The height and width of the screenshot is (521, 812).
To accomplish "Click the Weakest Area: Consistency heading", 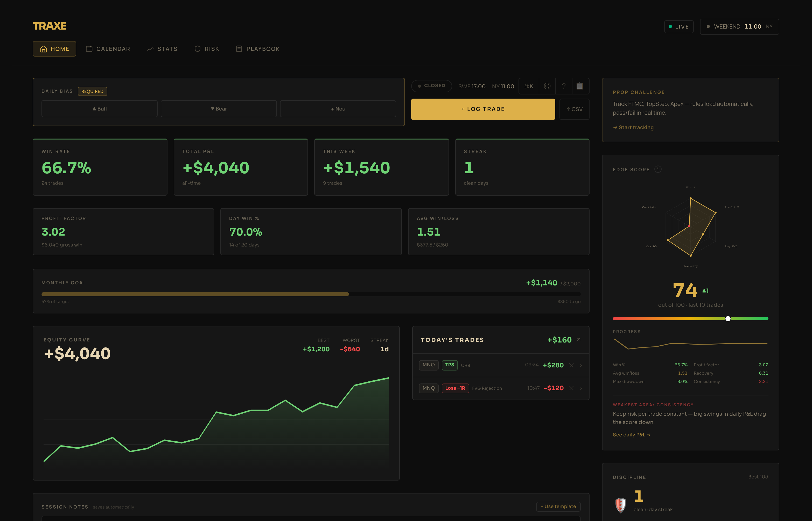I will 653,405.
